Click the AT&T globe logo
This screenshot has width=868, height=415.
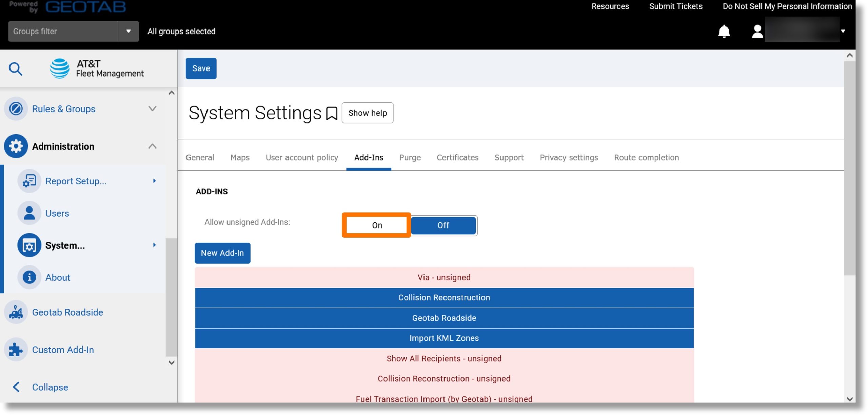click(60, 68)
